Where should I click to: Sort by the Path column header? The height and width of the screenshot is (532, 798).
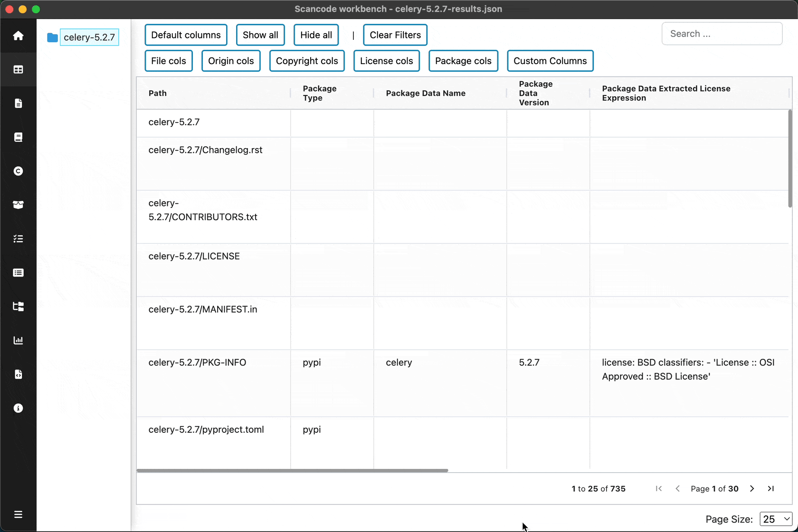click(x=213, y=93)
